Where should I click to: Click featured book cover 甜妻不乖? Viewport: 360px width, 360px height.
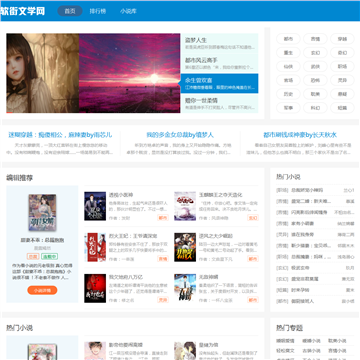coord(42,213)
